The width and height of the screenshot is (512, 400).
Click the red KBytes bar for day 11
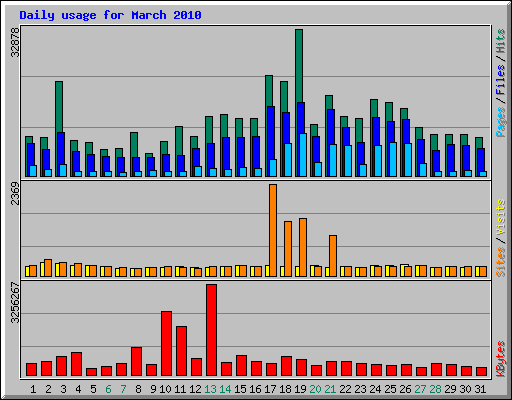181,351
